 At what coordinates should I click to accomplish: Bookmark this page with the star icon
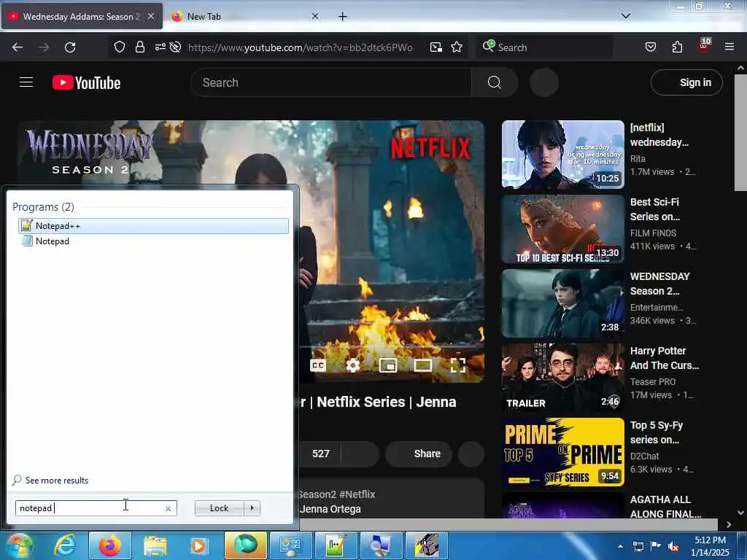[457, 47]
